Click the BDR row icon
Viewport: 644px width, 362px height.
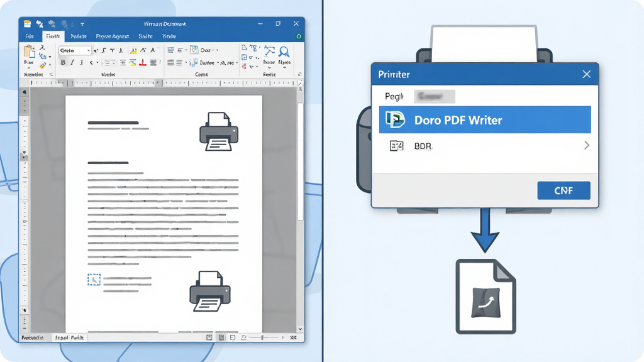tap(396, 146)
